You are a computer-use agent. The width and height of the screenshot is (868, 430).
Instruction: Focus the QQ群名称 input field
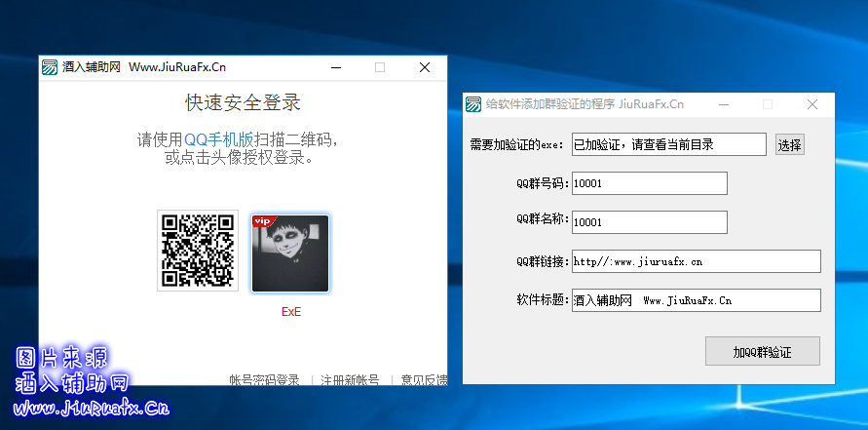(x=650, y=222)
